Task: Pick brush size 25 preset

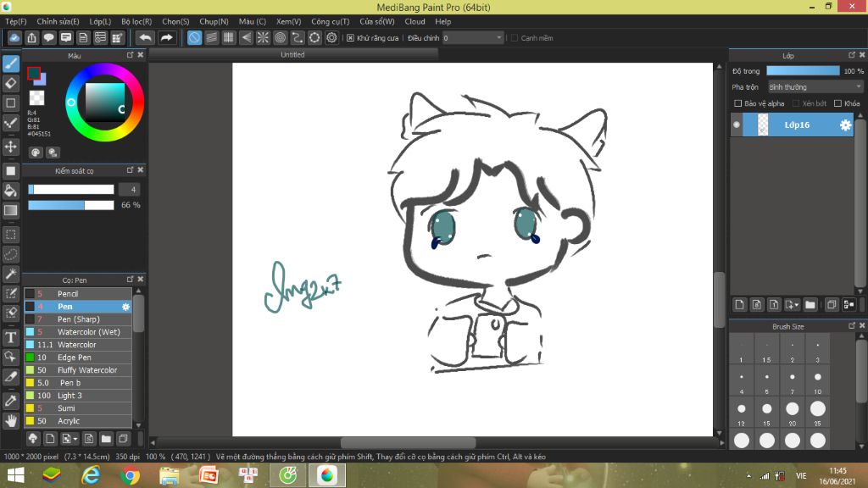Action: click(x=818, y=413)
